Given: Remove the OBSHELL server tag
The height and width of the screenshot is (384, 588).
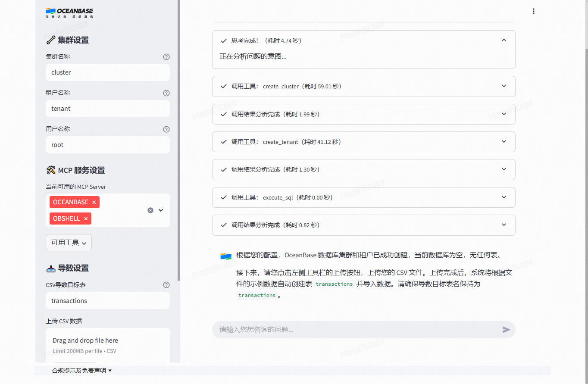Looking at the screenshot, I should pyautogui.click(x=86, y=219).
